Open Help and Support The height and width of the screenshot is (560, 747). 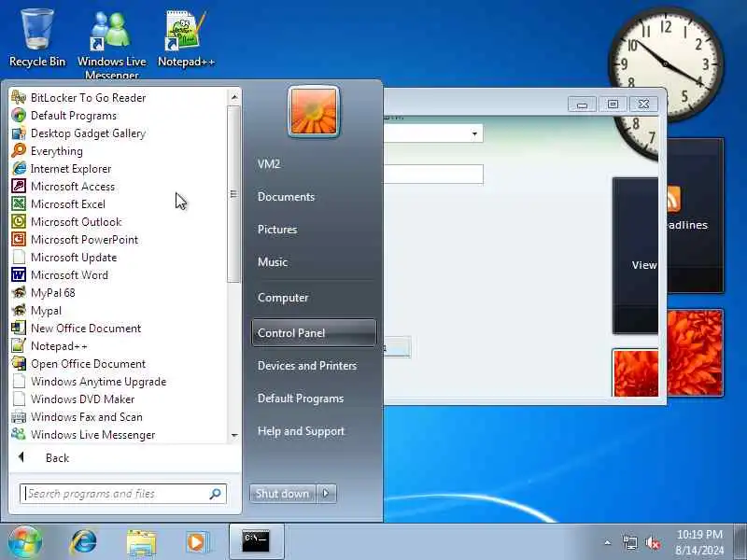301,431
